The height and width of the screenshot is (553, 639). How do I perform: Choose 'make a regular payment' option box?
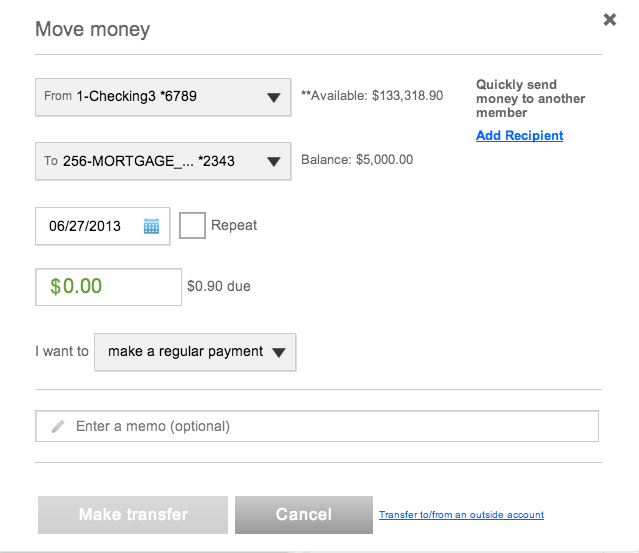pos(185,352)
